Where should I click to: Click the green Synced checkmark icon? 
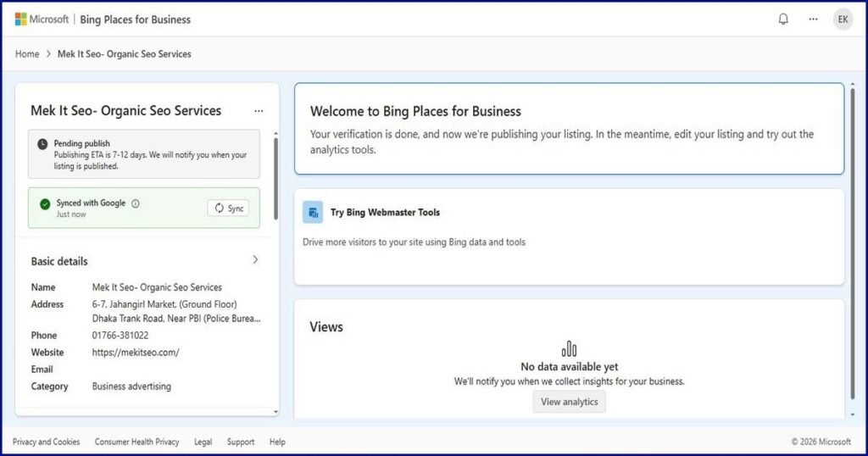[45, 203]
